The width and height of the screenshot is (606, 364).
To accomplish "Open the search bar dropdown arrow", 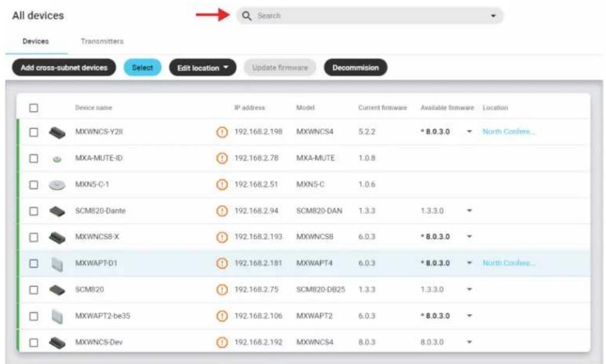I will pyautogui.click(x=493, y=16).
